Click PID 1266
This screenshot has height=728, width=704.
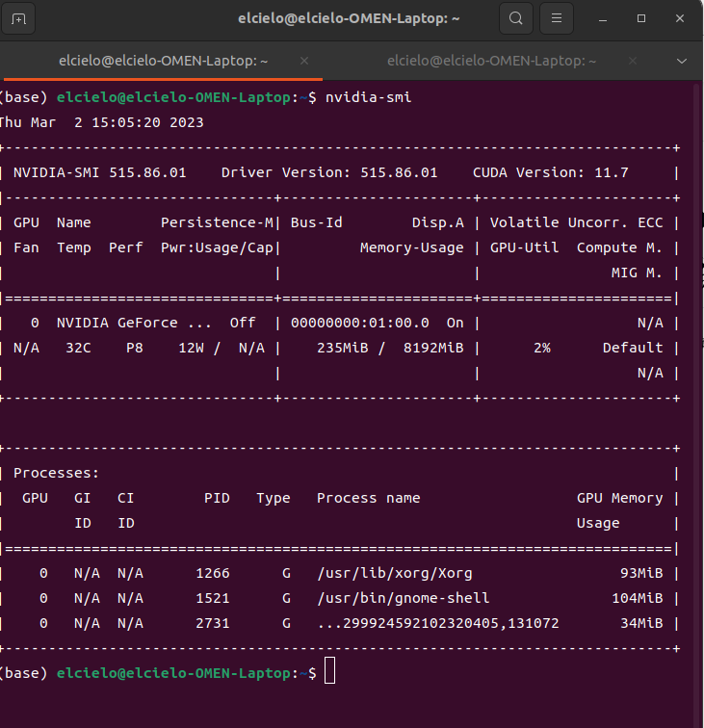[213, 573]
